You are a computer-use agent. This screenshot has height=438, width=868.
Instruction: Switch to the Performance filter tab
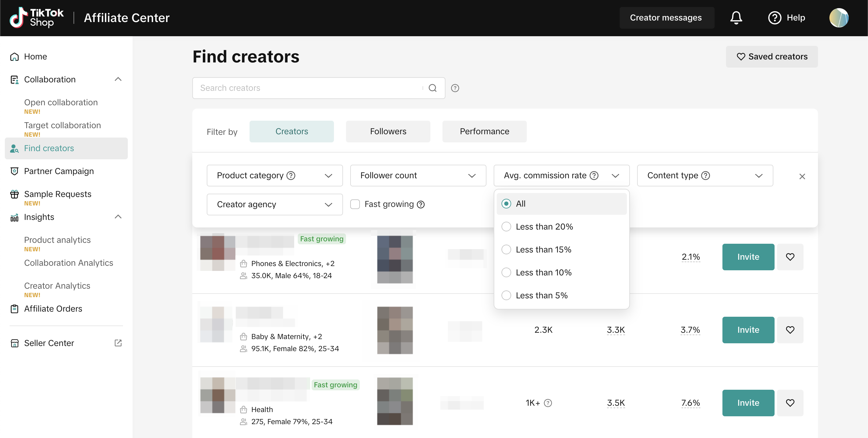coord(484,131)
